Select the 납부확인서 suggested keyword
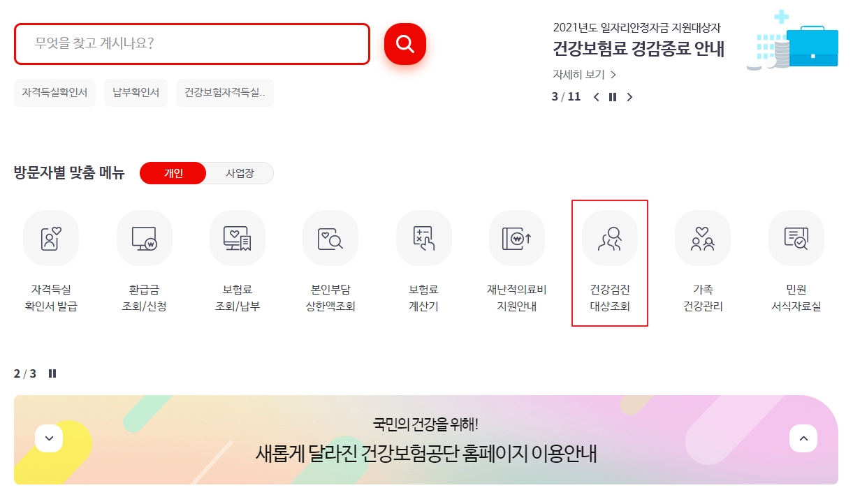This screenshot has height=504, width=853. click(x=136, y=93)
